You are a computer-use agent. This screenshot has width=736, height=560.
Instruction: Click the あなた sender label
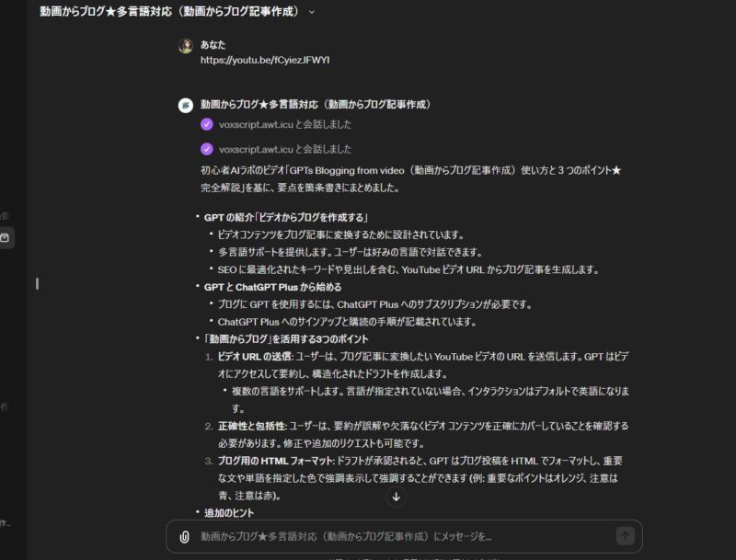213,44
